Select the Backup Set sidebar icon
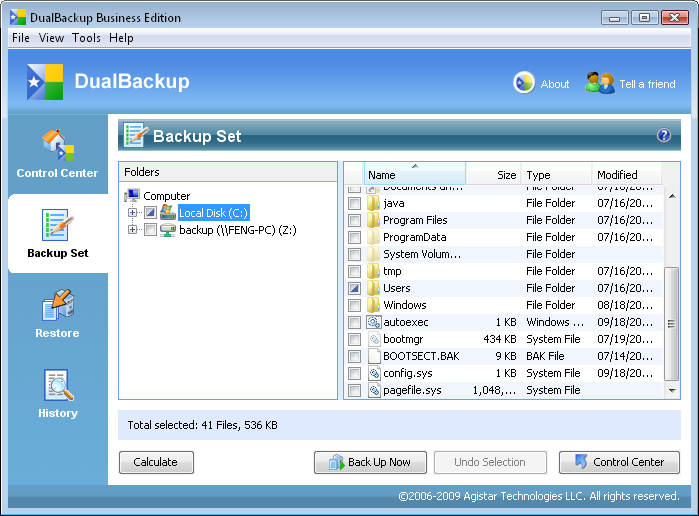 pos(58,225)
